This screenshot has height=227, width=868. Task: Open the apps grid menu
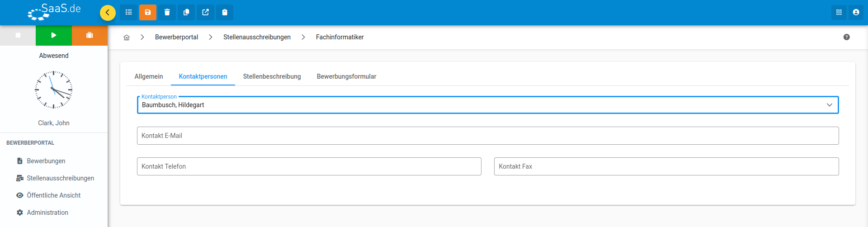click(x=839, y=12)
